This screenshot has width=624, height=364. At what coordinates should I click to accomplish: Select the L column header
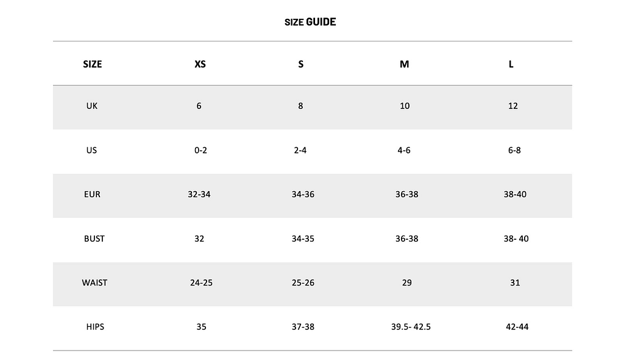coord(511,64)
